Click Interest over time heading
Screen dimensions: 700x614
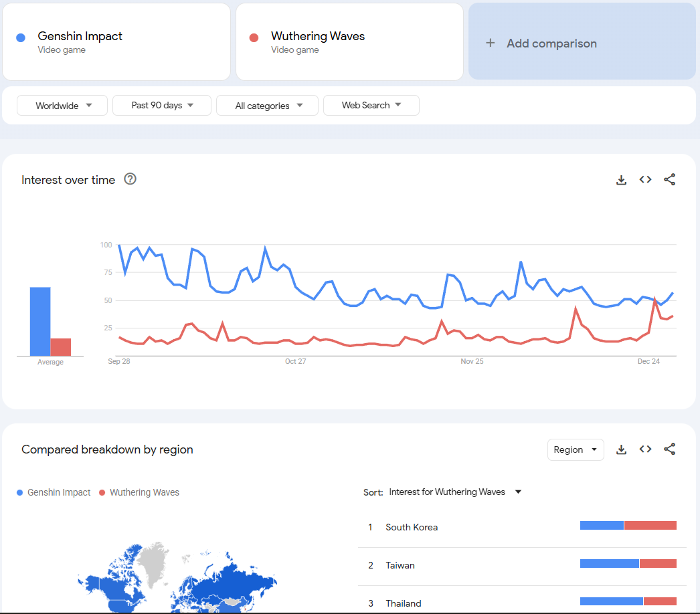(x=68, y=180)
